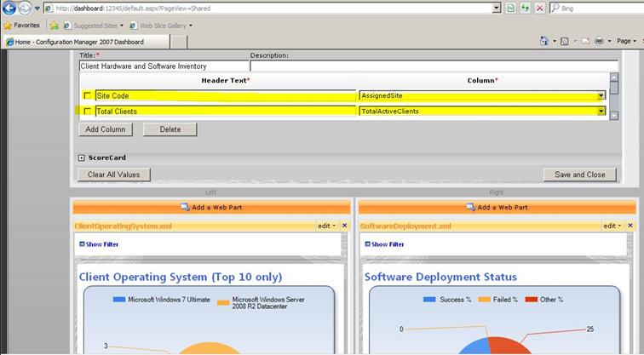This screenshot has width=644, height=355.
Task: Click Add to Favorites Bar star icon
Action: click(54, 26)
